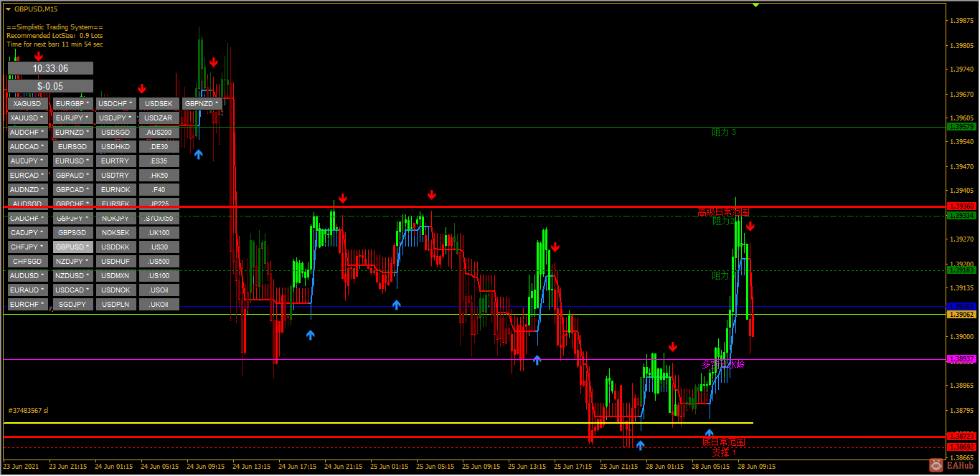980x476 pixels.
Task: Select the CHFSGD symbol button
Action: click(x=27, y=262)
